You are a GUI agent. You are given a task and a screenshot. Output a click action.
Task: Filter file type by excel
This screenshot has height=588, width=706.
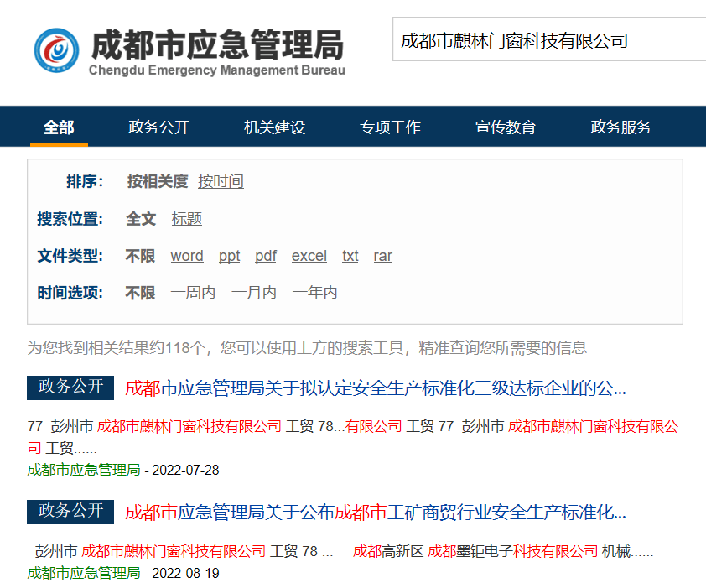[309, 256]
